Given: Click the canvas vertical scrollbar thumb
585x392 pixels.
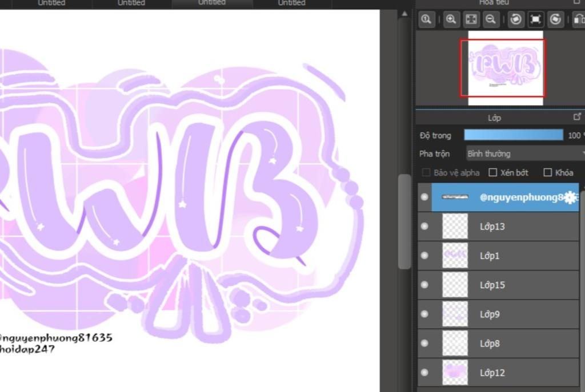Looking at the screenshot, I should 404,221.
